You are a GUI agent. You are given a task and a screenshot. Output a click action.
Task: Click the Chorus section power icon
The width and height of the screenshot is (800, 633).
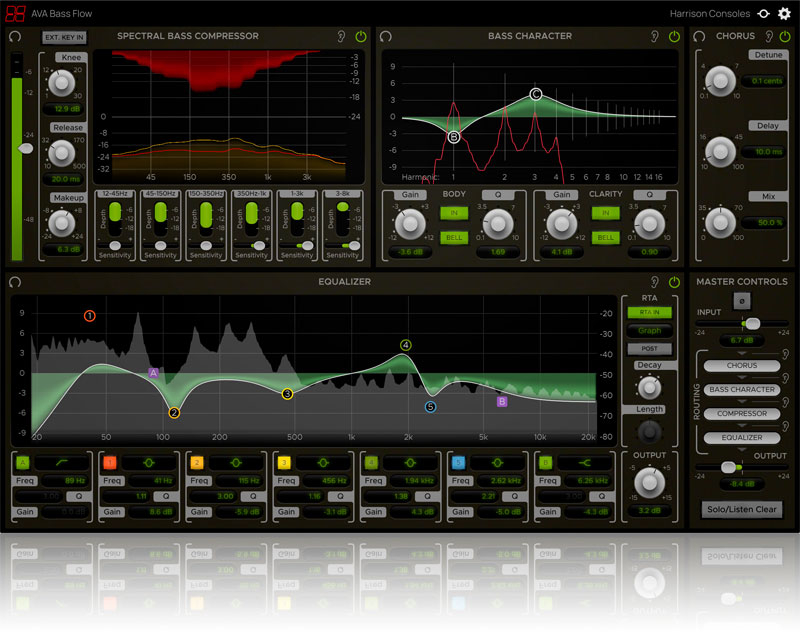781,37
